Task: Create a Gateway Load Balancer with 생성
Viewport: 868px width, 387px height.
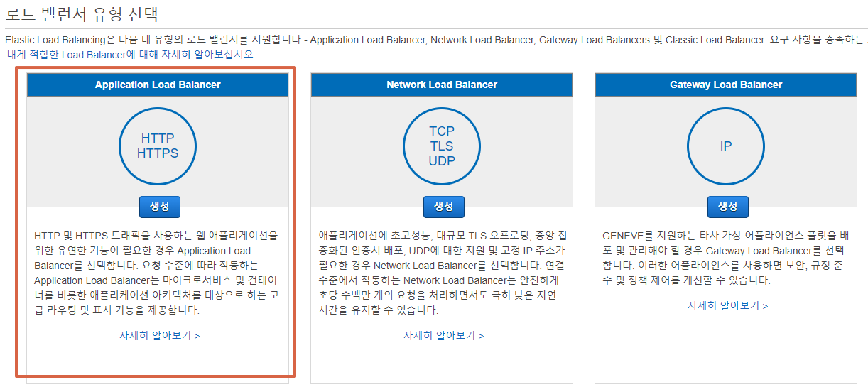Action: point(728,207)
